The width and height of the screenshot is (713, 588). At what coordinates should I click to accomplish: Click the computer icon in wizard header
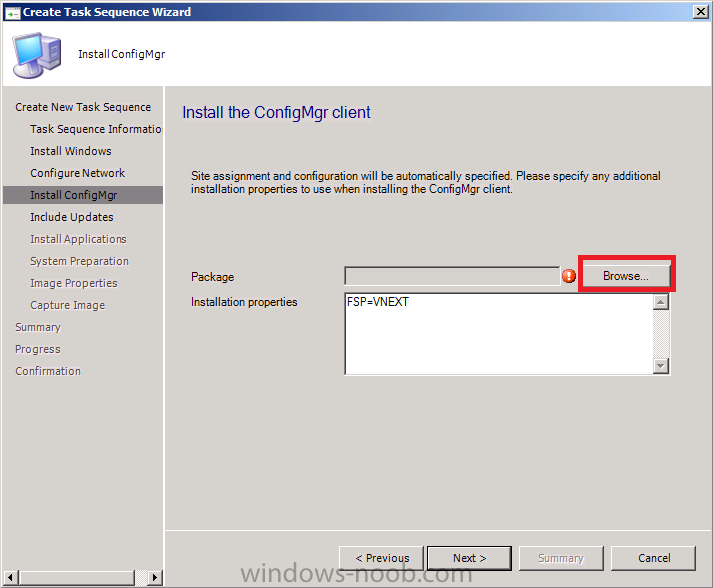pyautogui.click(x=37, y=55)
